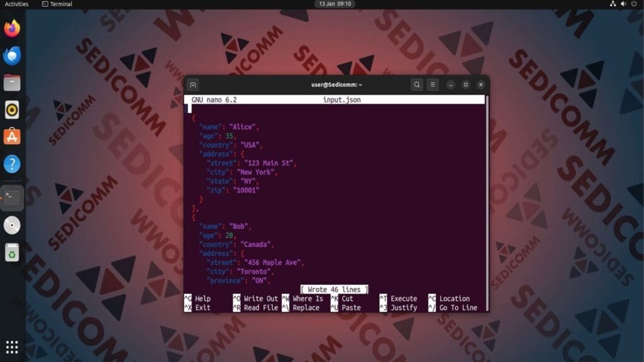644x362 pixels.
Task: Open a new terminal tab
Action: tap(193, 84)
